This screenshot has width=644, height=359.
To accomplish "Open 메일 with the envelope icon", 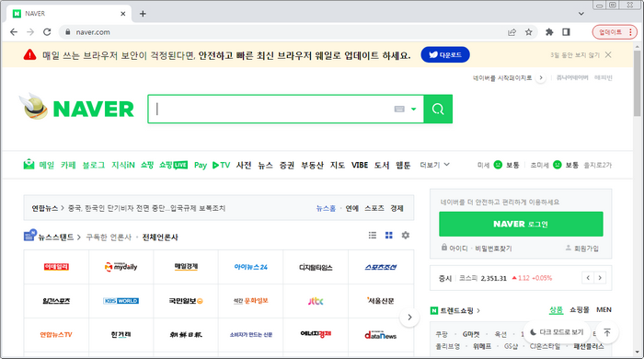I will point(39,165).
